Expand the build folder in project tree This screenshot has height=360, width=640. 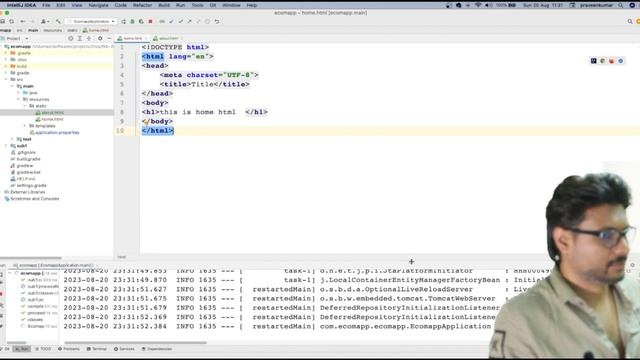point(6,66)
